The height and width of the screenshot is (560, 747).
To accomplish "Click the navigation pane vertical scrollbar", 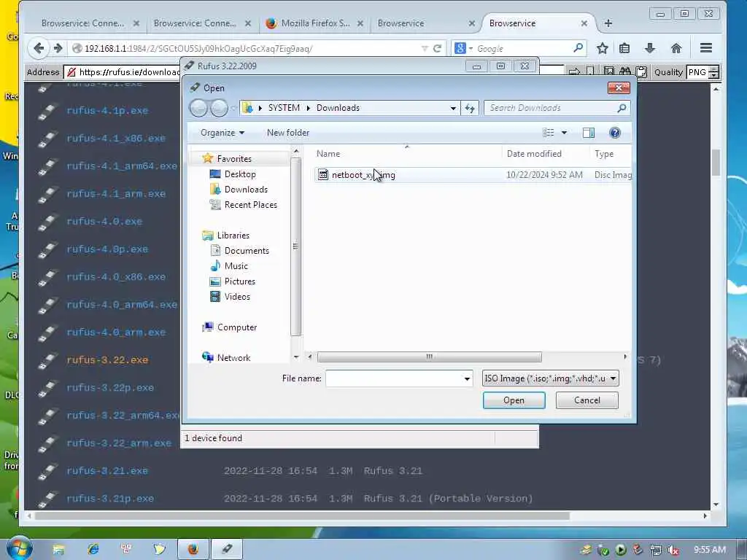I will pyautogui.click(x=296, y=246).
